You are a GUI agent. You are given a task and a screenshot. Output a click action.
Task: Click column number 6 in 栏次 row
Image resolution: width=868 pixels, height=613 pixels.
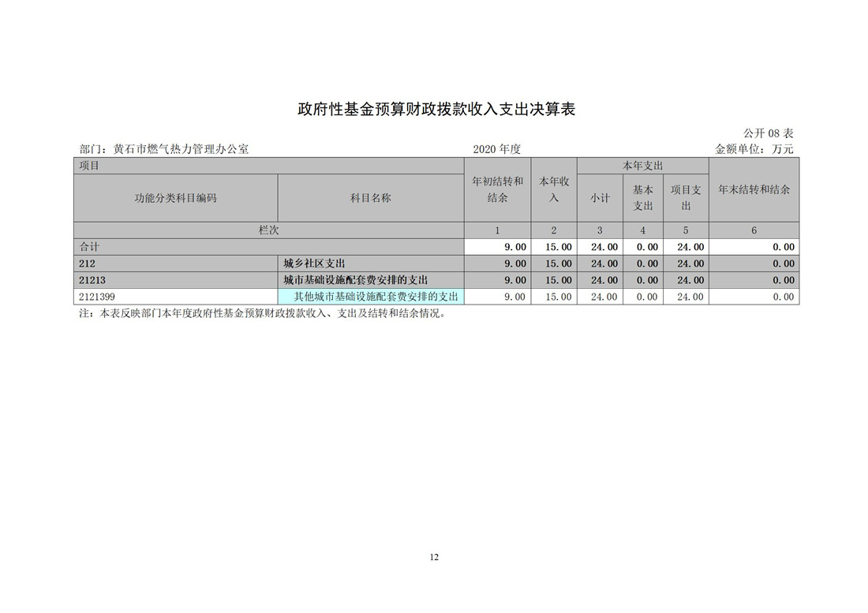[754, 230]
